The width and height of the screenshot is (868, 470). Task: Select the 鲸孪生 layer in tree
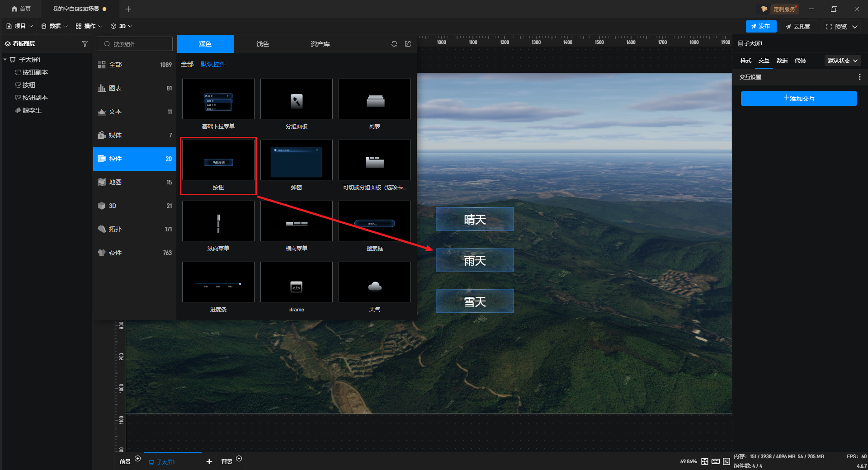click(x=32, y=110)
